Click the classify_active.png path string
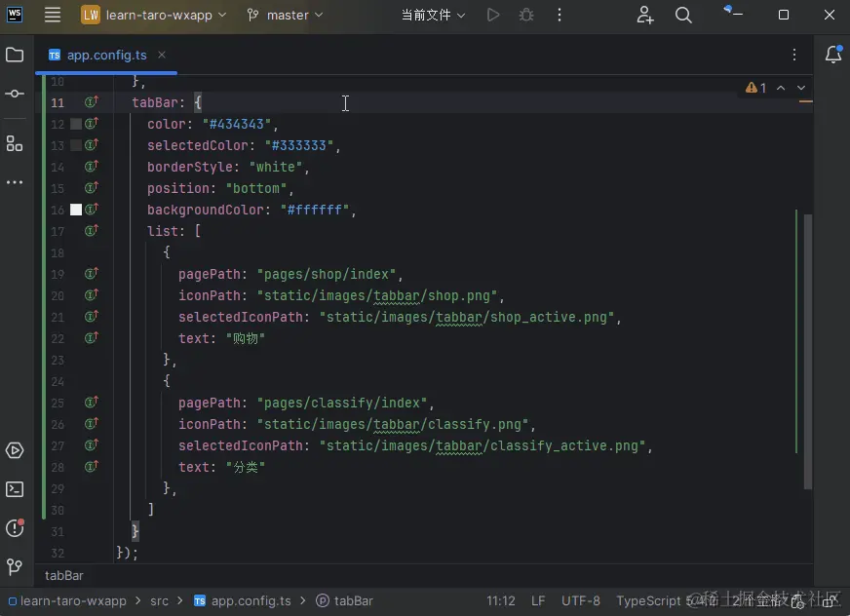The image size is (850, 616). 483,445
